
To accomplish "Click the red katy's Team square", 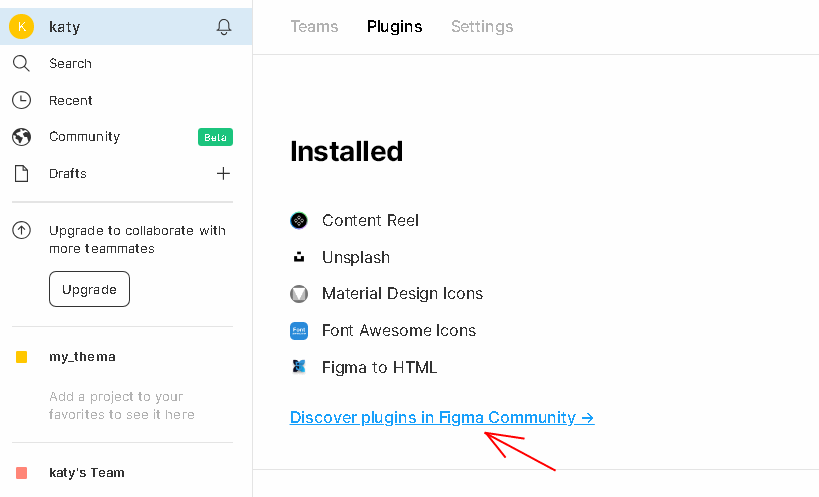I will (x=21, y=473).
